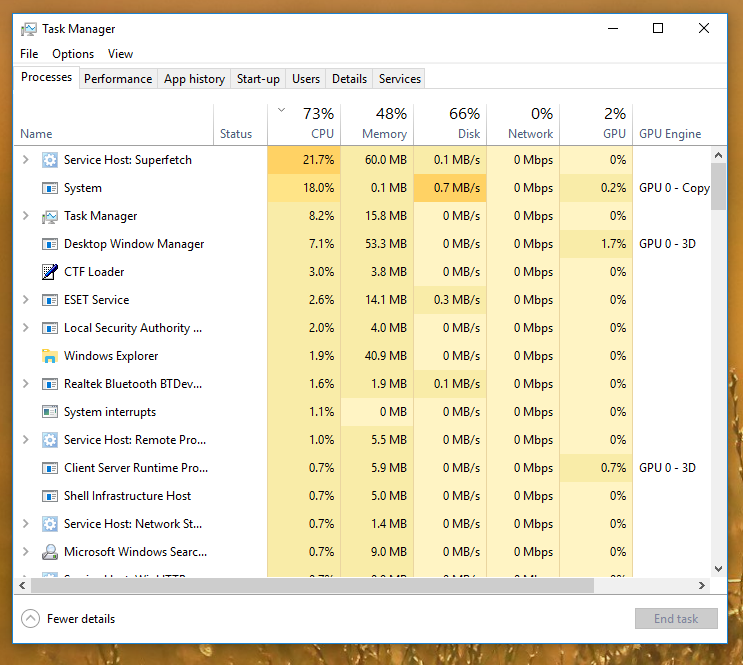Click the System process icon
This screenshot has width=743, height=665.
point(50,188)
